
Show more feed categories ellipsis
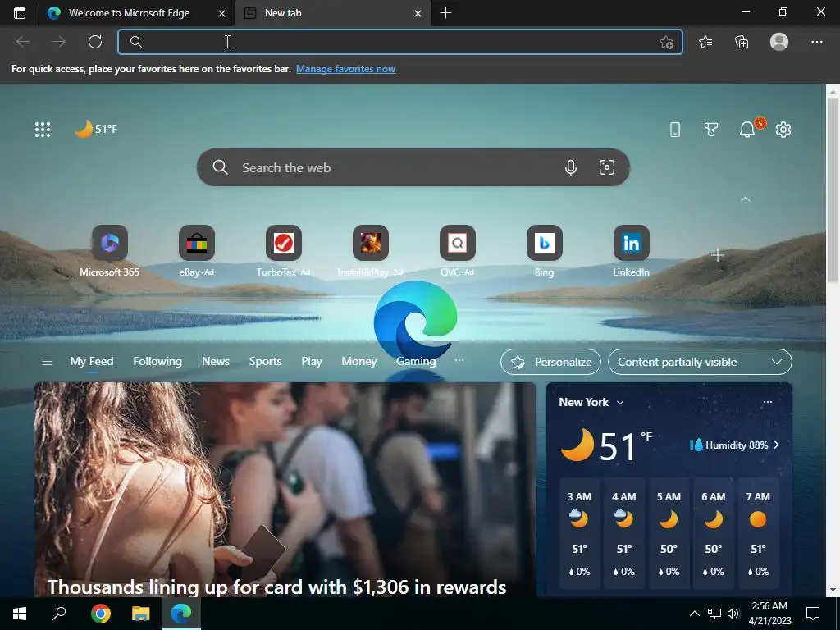(459, 361)
